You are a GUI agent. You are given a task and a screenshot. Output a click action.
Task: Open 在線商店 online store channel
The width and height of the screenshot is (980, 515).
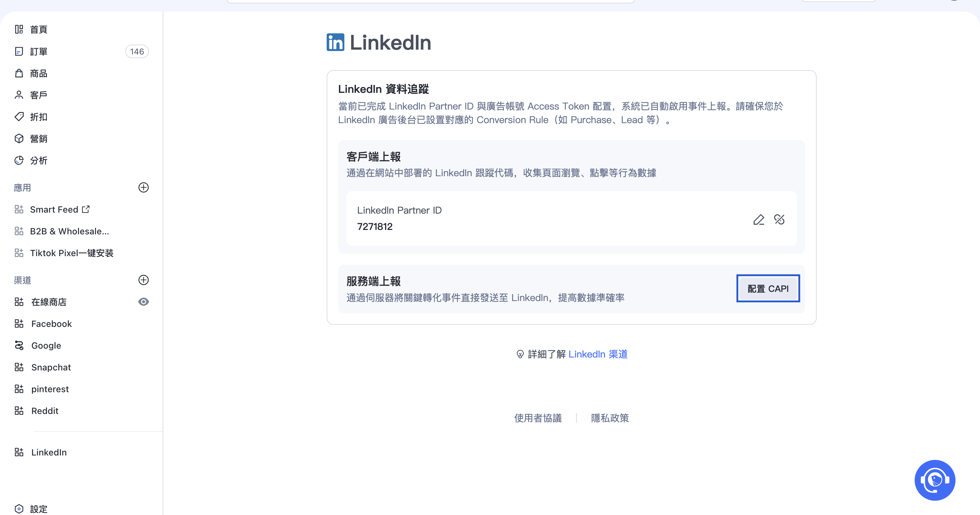49,302
